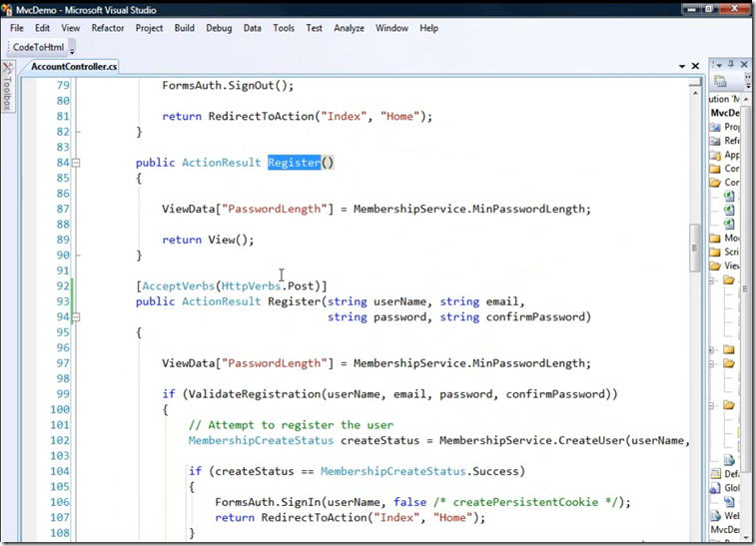
Task: Open the Toolbox side tab
Action: click(8, 87)
